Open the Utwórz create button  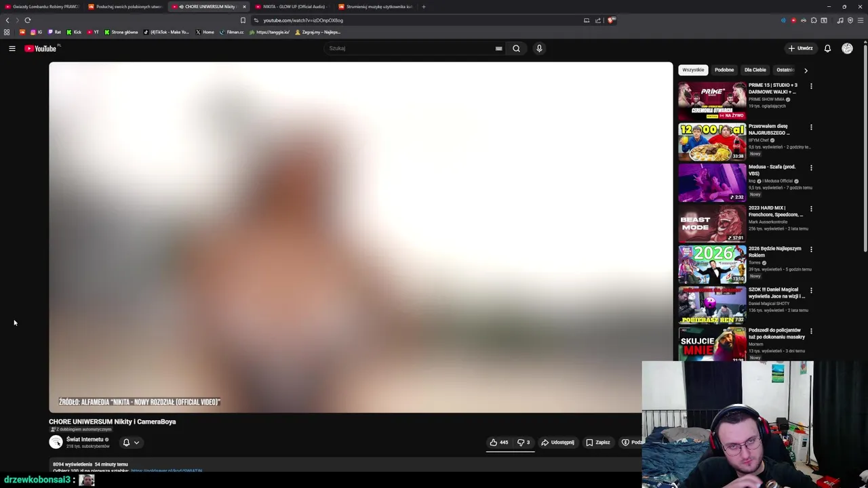click(x=800, y=48)
